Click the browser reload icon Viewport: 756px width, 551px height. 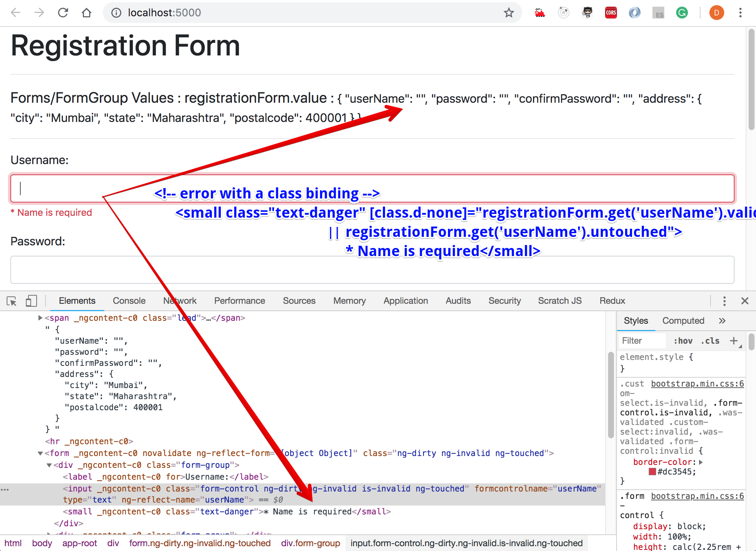(x=63, y=13)
